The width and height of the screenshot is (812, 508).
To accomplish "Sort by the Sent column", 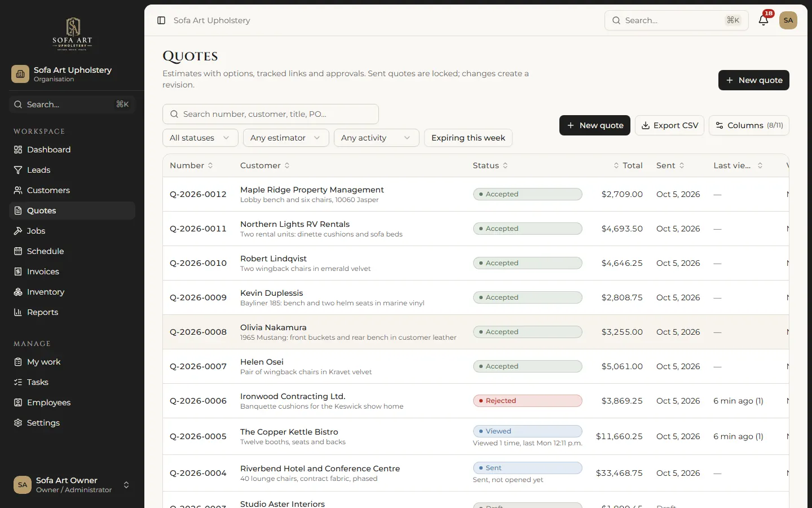I will click(670, 165).
